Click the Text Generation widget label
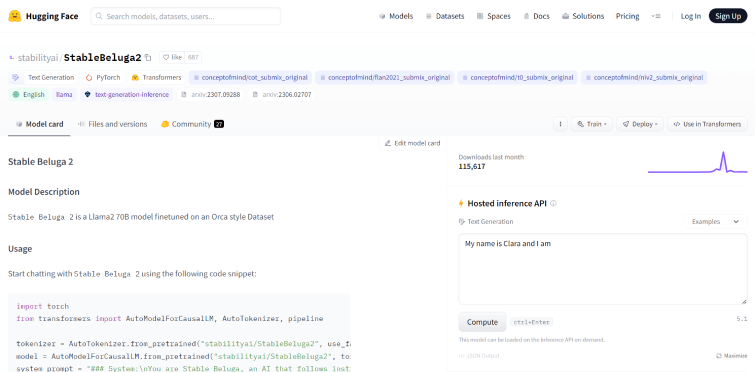This screenshot has width=755, height=372. [x=486, y=221]
